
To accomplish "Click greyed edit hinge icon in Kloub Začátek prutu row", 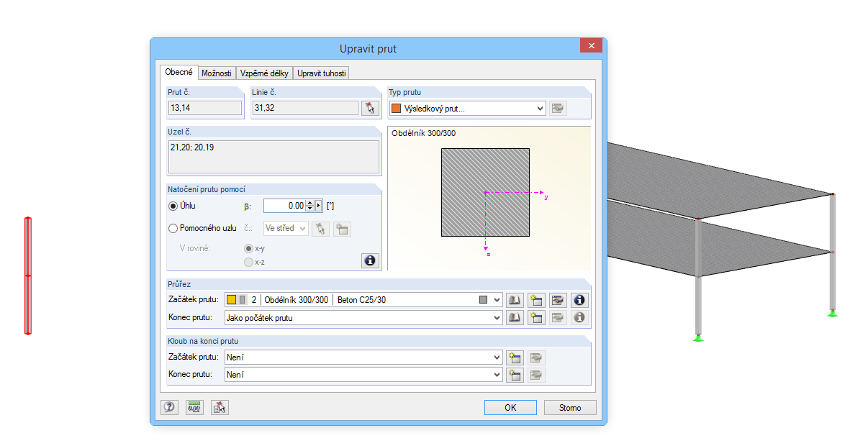I will click(x=536, y=357).
